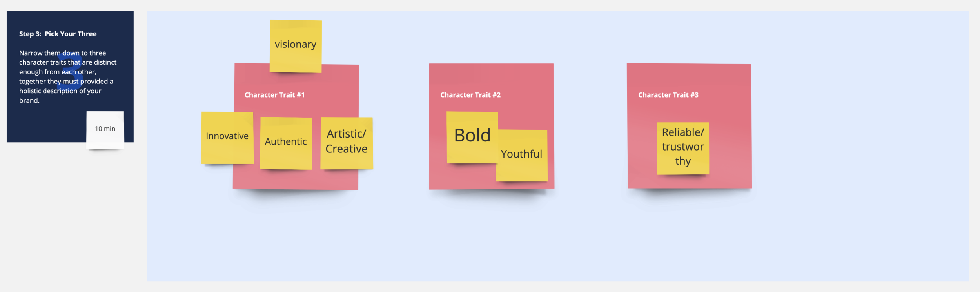Select the white 10 min note
Viewport: 980px width, 292px height.
(x=105, y=130)
